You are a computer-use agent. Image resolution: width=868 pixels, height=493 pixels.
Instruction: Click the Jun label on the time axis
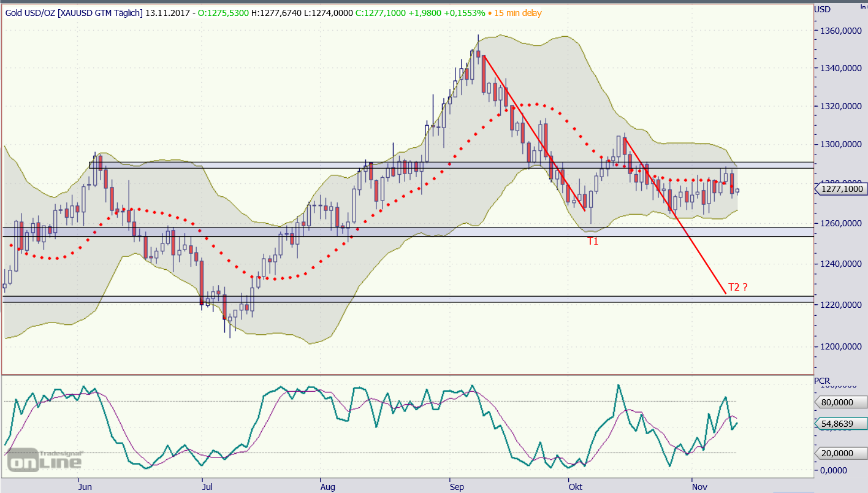(x=85, y=487)
